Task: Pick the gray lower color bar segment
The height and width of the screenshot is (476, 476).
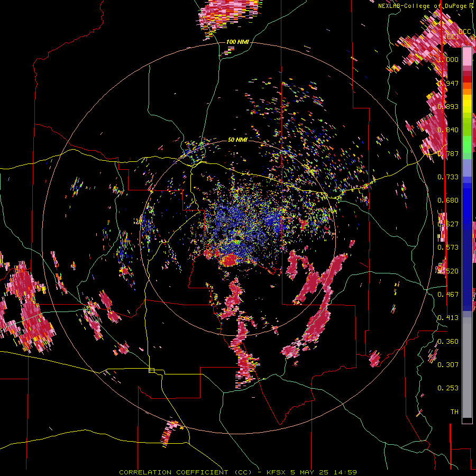Action: 467,368
